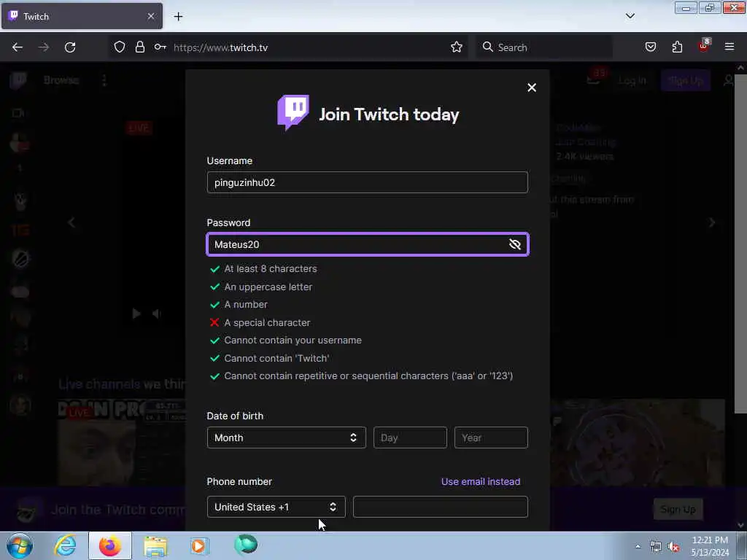Go to next featured stream arrow
This screenshot has height=560, width=747.
click(712, 222)
